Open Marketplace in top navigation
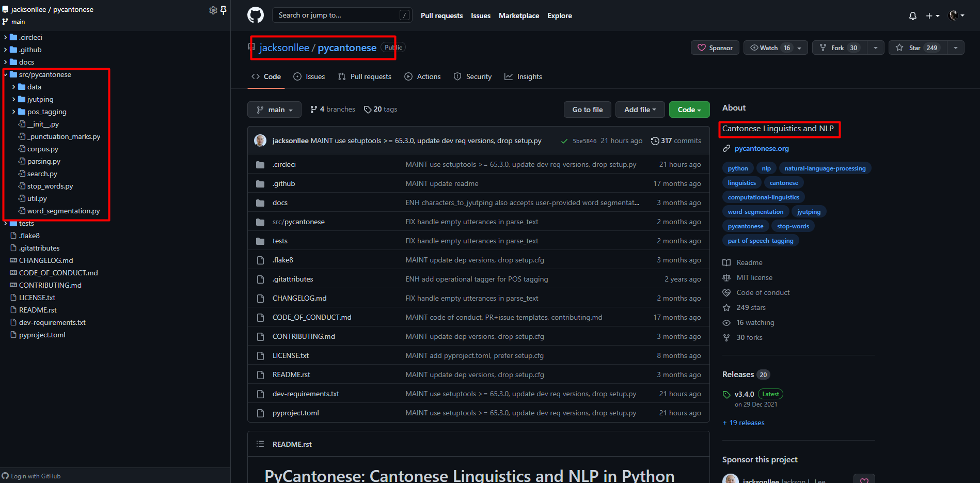980x483 pixels. (519, 15)
